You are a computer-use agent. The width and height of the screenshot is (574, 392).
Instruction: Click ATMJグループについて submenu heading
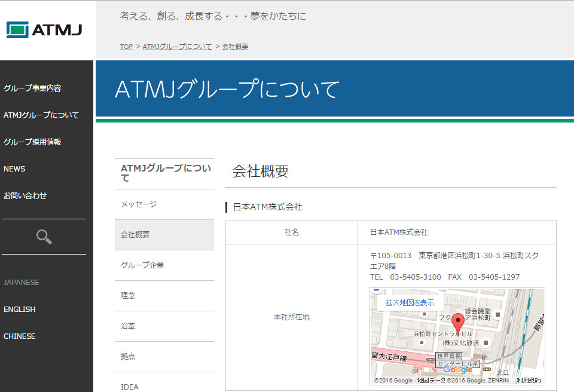coord(166,173)
